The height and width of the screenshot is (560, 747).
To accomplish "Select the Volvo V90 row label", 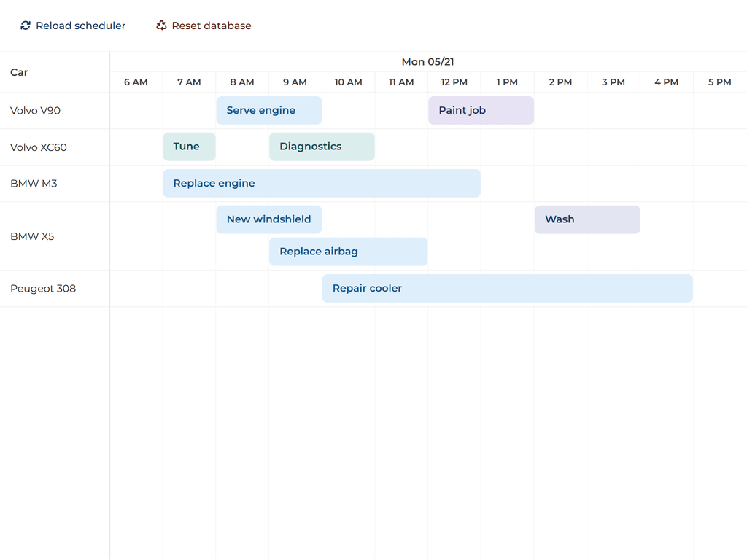I will 35,110.
